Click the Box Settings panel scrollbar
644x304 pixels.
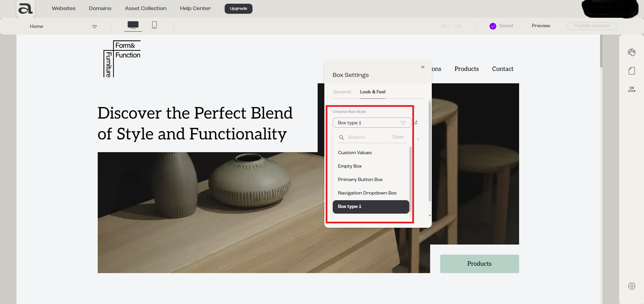(430, 151)
